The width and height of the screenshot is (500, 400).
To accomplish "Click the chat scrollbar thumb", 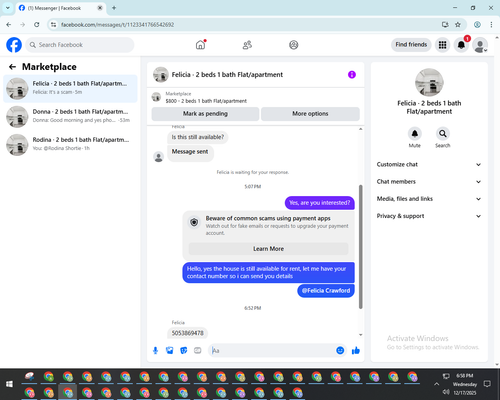I will coord(360,247).
